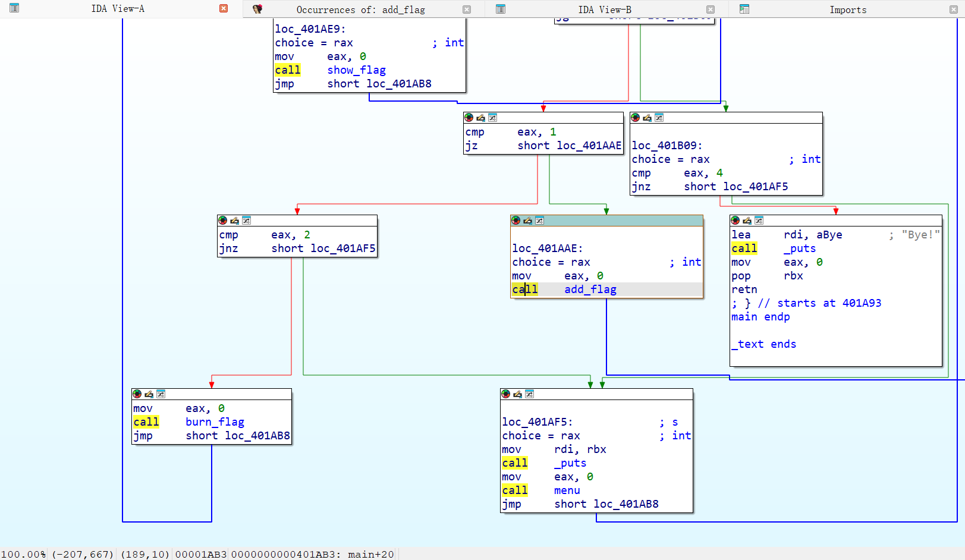Click the Imports tab icon
Screen dimensions: 965x560
(x=744, y=9)
